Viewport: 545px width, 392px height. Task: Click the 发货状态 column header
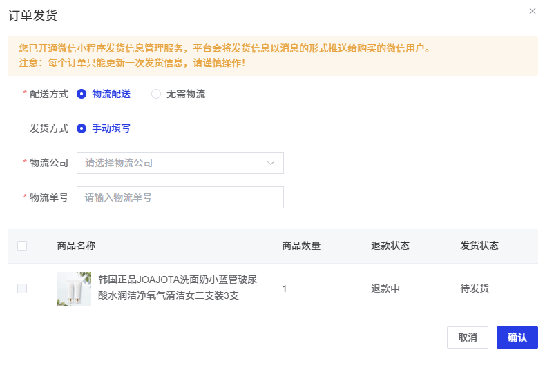click(x=479, y=246)
